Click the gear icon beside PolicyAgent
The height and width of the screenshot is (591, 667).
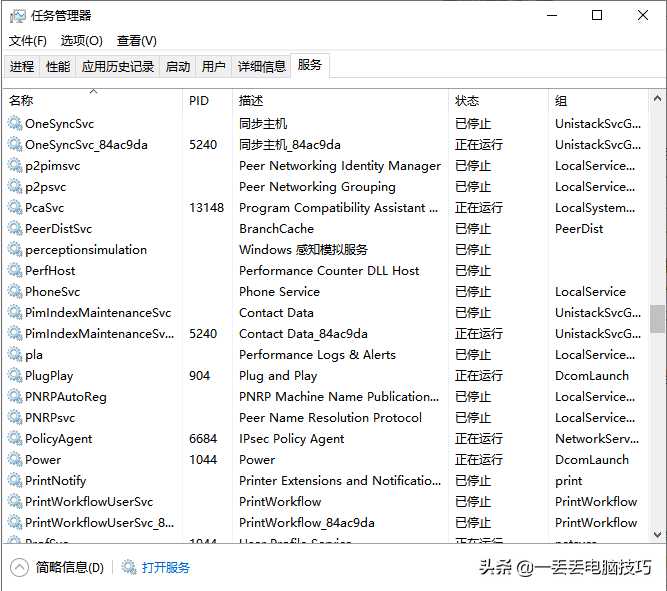(15, 439)
